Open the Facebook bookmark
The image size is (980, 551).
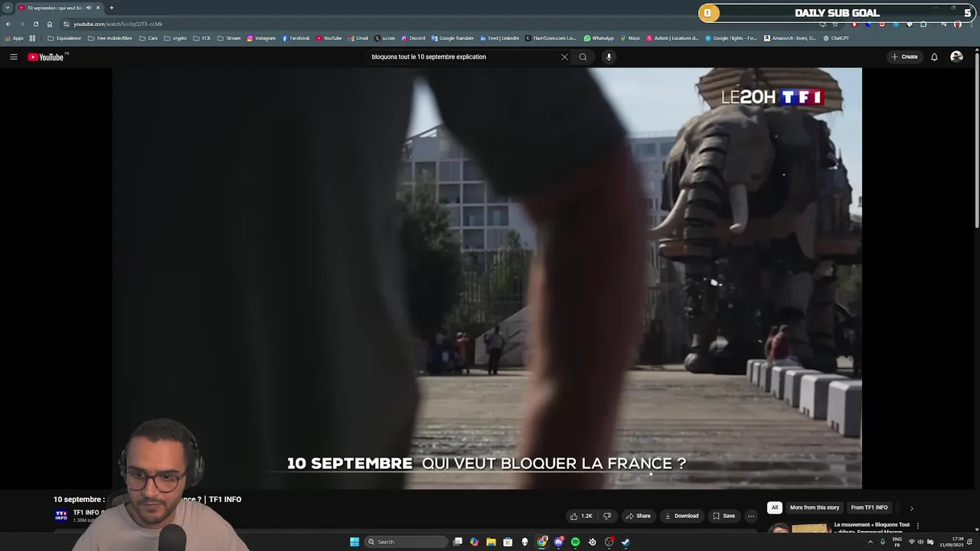click(296, 38)
